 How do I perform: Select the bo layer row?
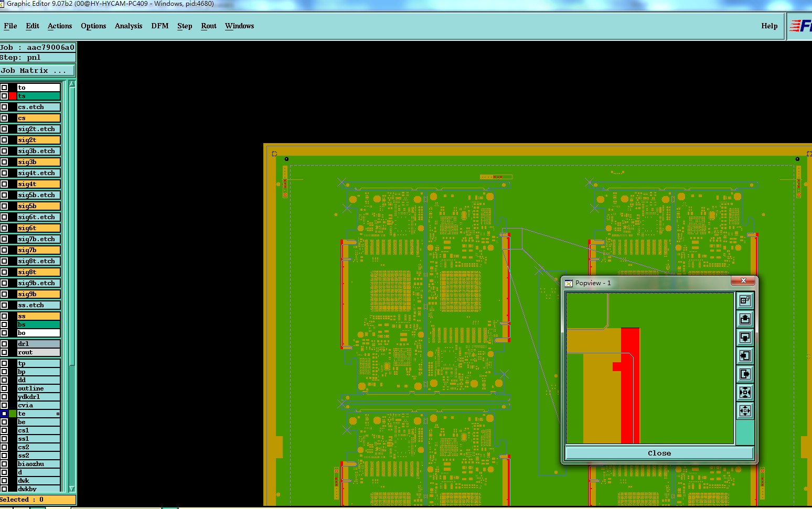[x=39, y=333]
